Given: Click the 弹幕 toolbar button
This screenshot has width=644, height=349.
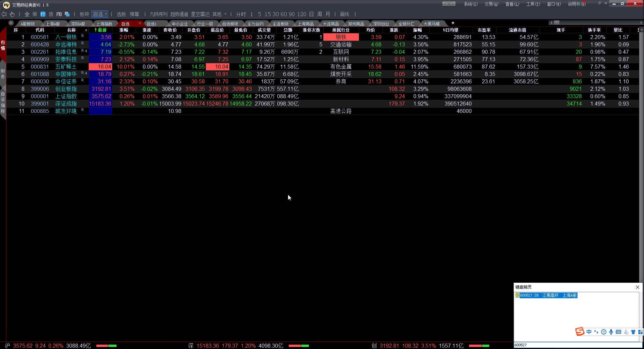Looking at the screenshot, I should click(134, 14).
